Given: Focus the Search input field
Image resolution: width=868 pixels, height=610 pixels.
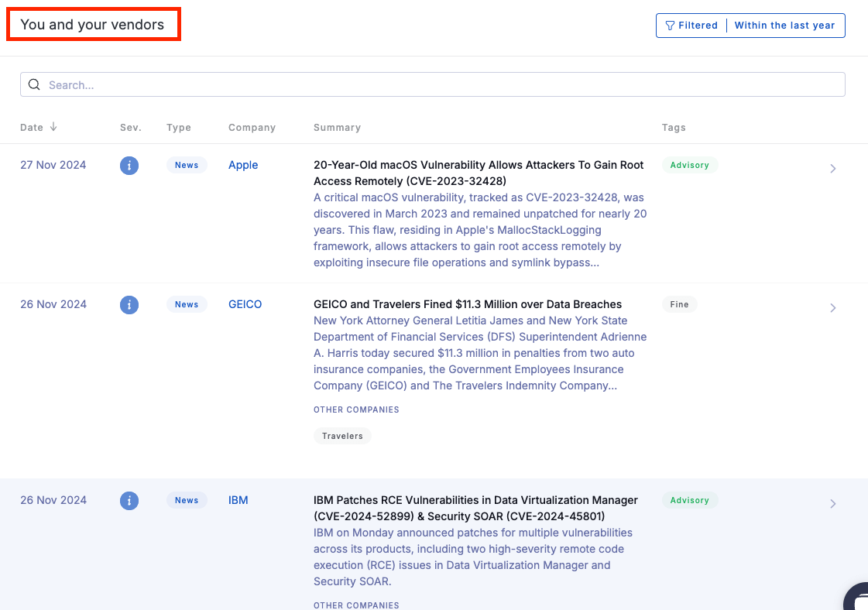Looking at the screenshot, I should coord(432,84).
